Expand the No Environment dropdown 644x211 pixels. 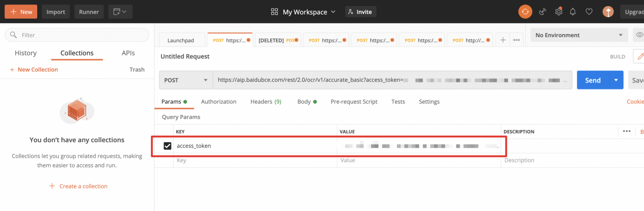click(x=578, y=35)
